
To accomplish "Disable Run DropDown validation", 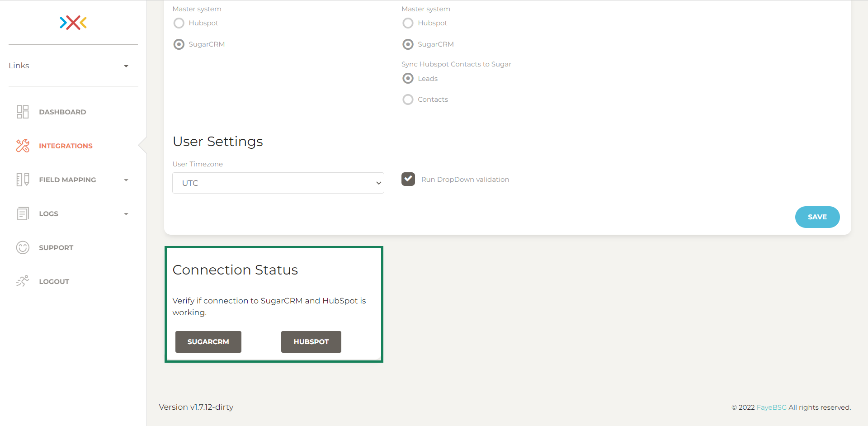I will (x=408, y=179).
